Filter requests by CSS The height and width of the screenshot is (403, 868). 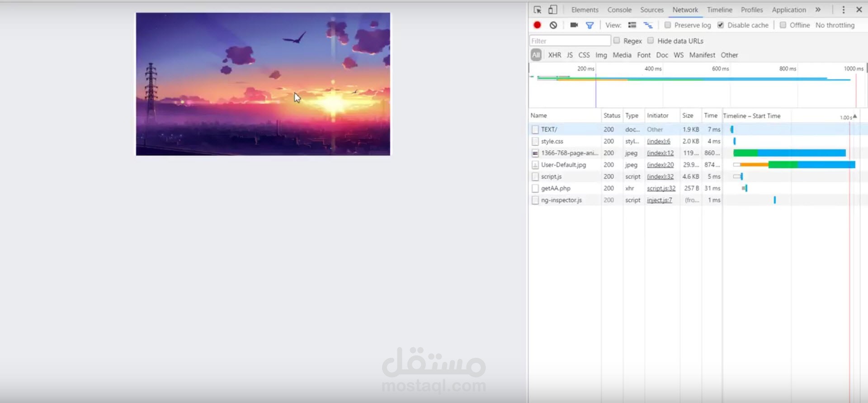pos(584,55)
